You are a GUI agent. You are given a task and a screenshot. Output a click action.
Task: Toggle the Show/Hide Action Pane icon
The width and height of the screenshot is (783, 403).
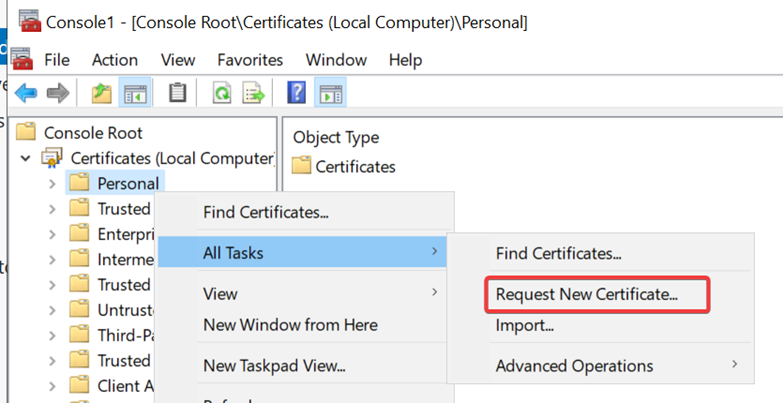(x=329, y=93)
